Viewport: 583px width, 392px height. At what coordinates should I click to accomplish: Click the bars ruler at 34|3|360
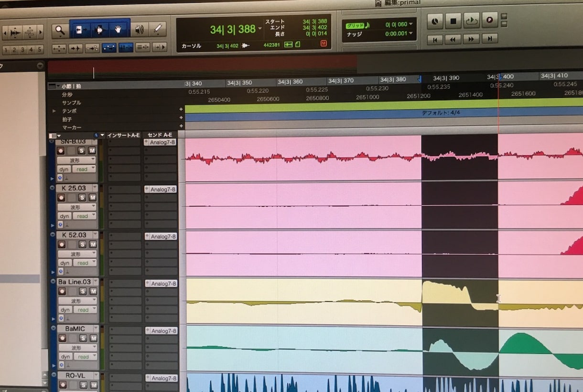pos(291,82)
